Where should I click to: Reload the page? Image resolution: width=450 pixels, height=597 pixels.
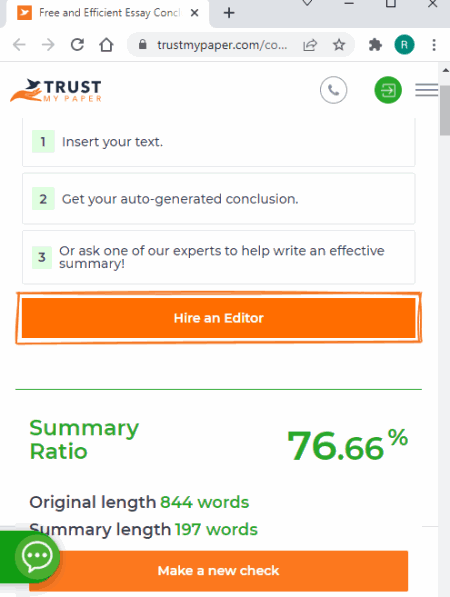coord(77,45)
